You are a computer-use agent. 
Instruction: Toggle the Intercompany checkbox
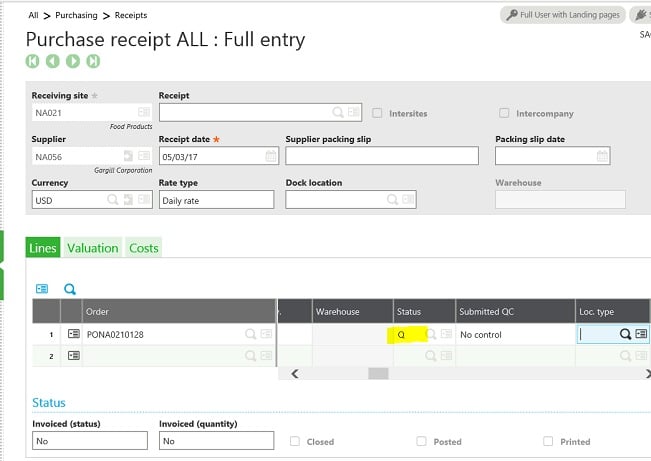coord(505,113)
